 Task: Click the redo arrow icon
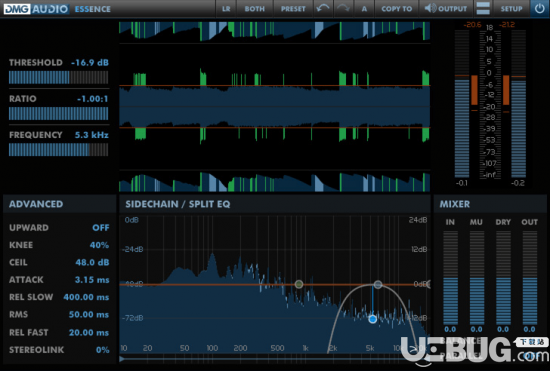(343, 8)
